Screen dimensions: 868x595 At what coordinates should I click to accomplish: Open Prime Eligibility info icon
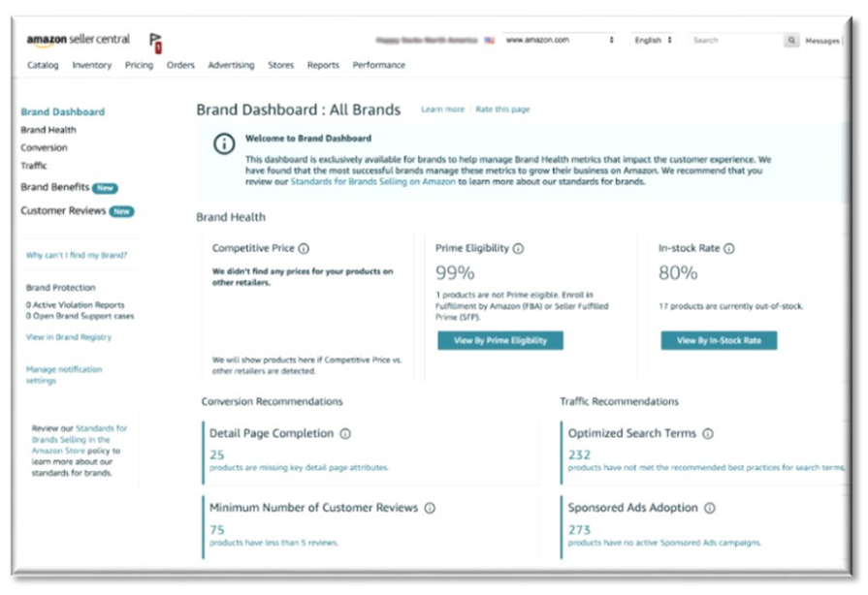coord(518,249)
